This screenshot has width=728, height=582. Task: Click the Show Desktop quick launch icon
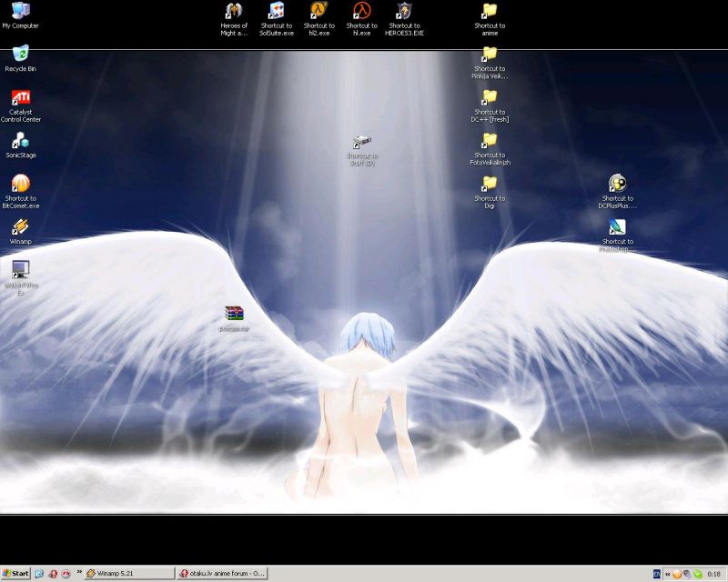click(x=39, y=574)
